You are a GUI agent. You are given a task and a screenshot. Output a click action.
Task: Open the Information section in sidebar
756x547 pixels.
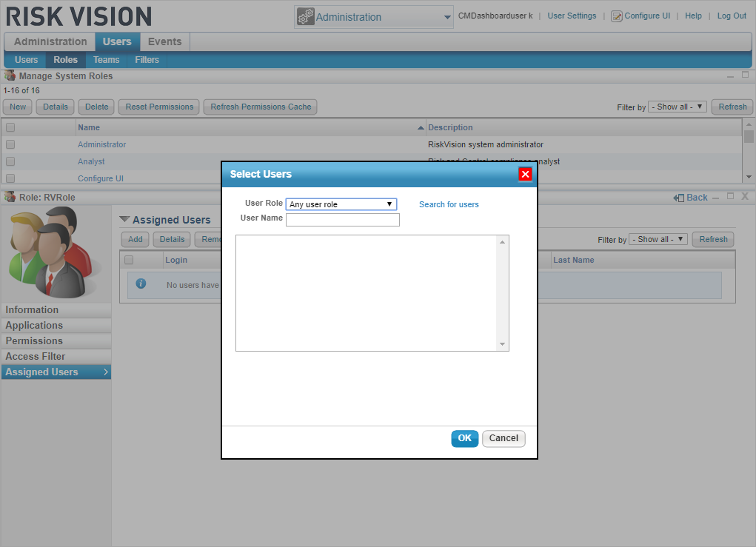click(x=56, y=309)
